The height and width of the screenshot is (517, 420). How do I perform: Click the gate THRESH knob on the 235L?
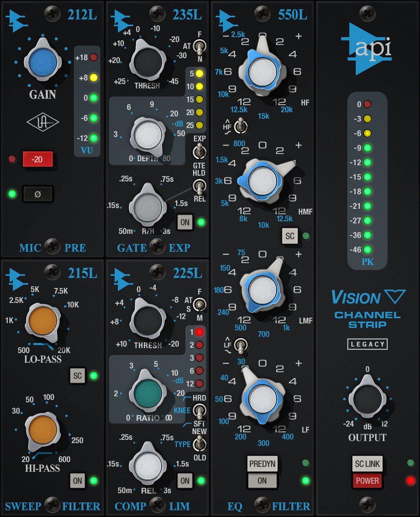148,62
